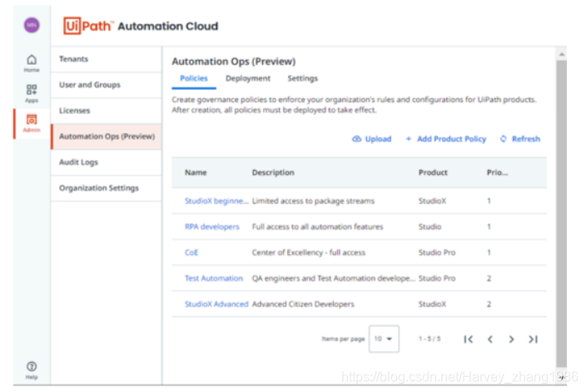Open the Test Automation policy link
Screen dimensions: 586x392
click(x=214, y=278)
